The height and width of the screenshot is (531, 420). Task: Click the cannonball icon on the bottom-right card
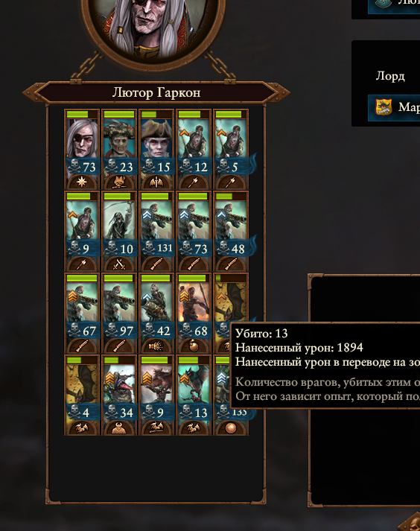(x=231, y=428)
